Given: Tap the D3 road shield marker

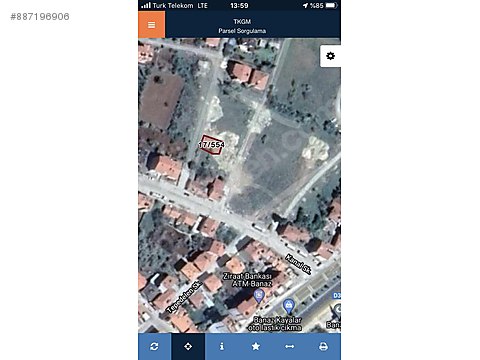Looking at the screenshot, I should coord(337,295).
